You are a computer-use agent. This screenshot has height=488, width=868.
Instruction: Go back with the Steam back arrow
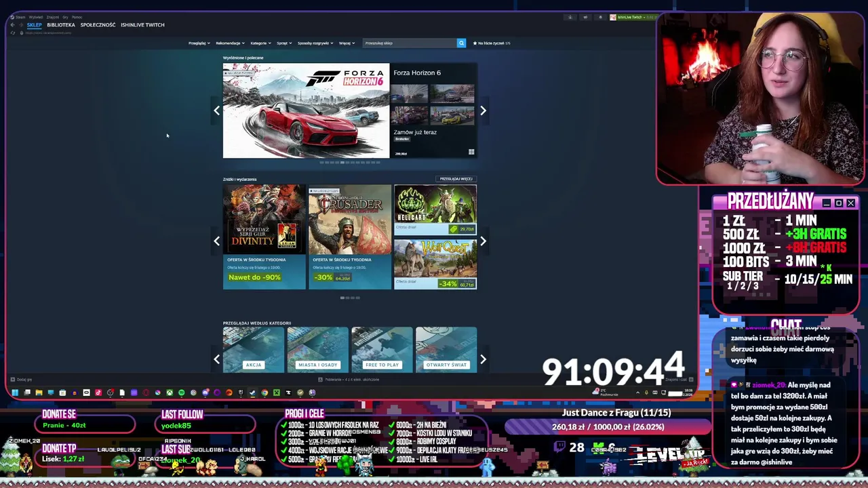pyautogui.click(x=12, y=25)
